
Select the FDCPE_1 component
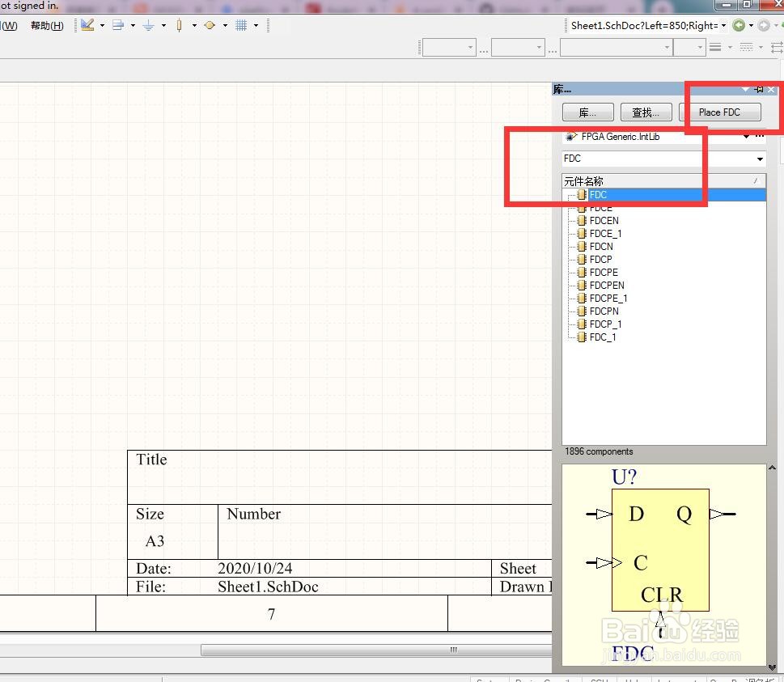[608, 299]
